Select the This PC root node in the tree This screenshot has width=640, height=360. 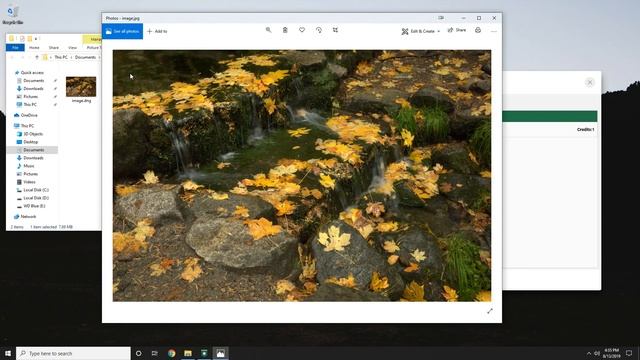(x=27, y=126)
